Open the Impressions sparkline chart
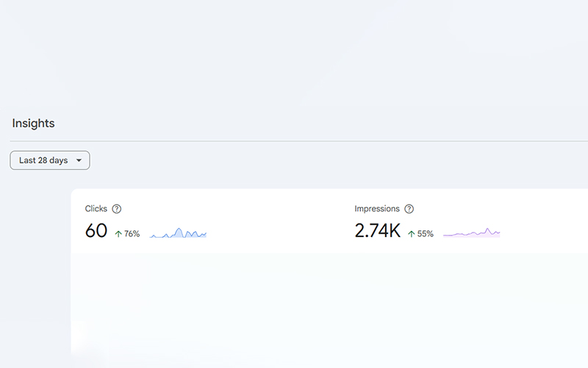 click(472, 233)
